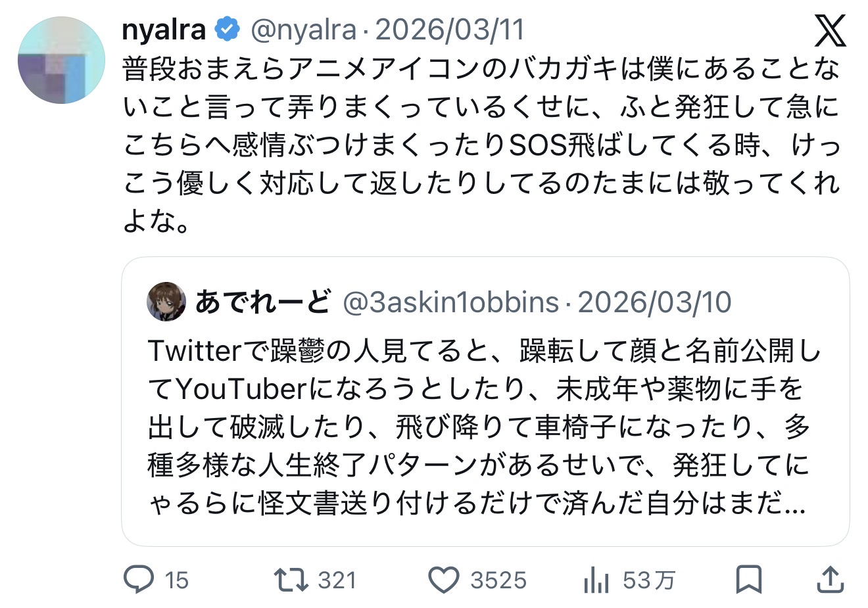Open the あでれーど display name
The image size is (868, 608).
pos(263,302)
